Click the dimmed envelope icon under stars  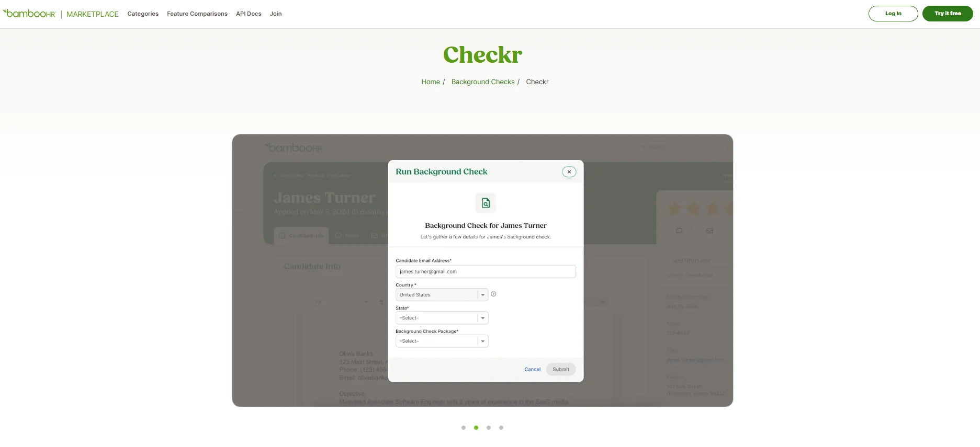pyautogui.click(x=709, y=231)
